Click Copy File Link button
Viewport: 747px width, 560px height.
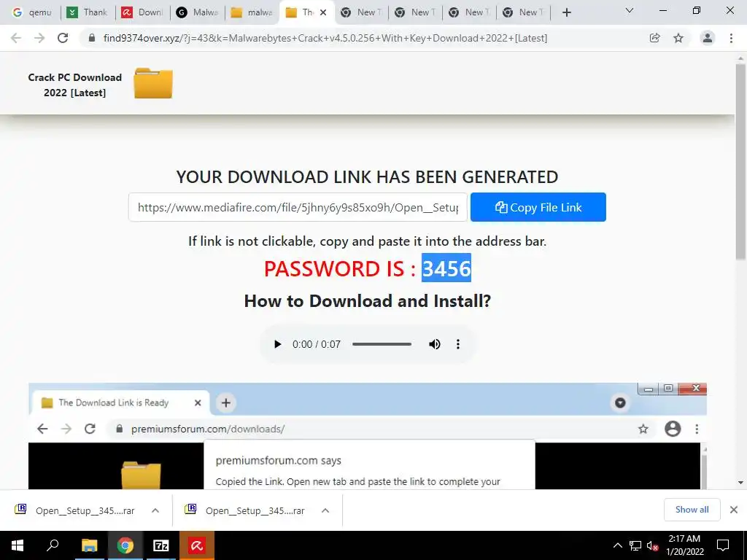click(x=538, y=207)
